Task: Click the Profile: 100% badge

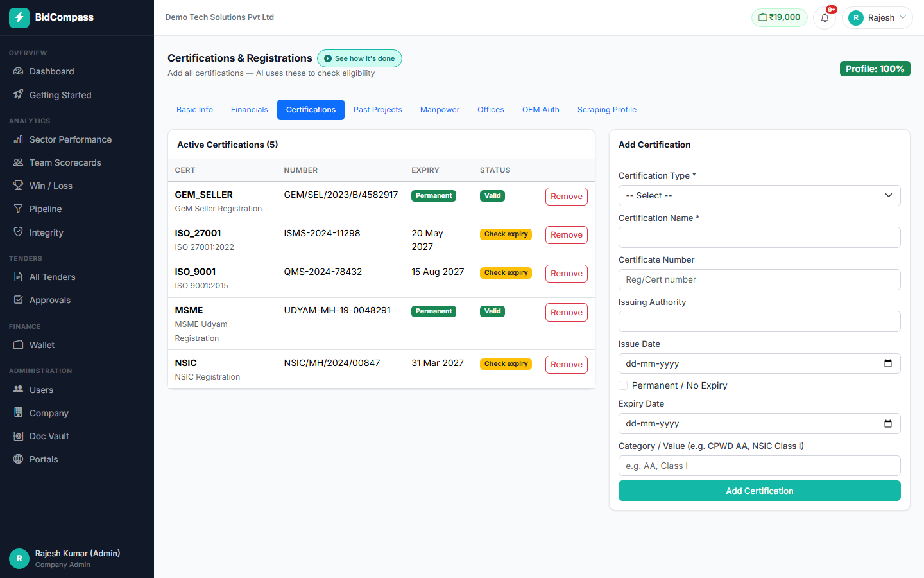Action: [x=875, y=69]
